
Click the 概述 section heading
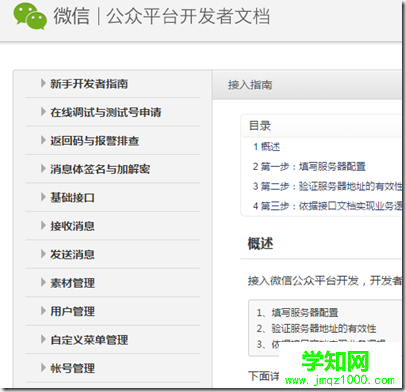[x=260, y=244]
